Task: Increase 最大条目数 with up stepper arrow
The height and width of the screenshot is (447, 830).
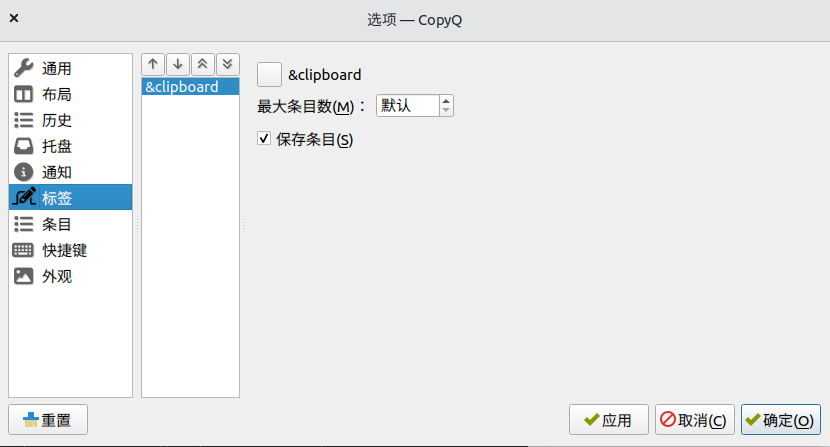Action: point(446,100)
